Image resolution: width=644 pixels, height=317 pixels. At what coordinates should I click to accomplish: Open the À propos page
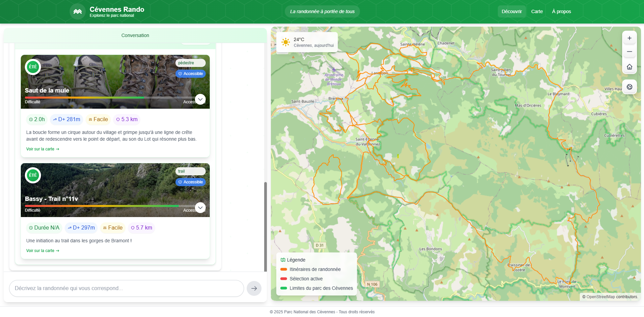coord(561,11)
